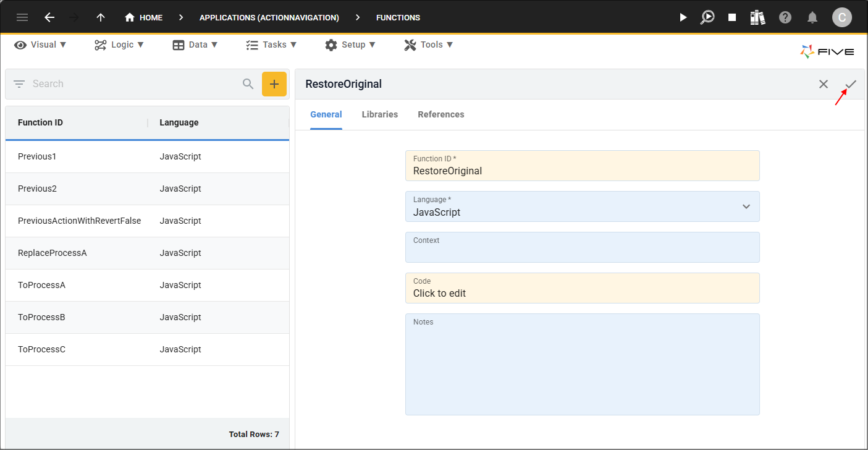Select the ToProcessA row
The height and width of the screenshot is (450, 868).
pyautogui.click(x=147, y=286)
